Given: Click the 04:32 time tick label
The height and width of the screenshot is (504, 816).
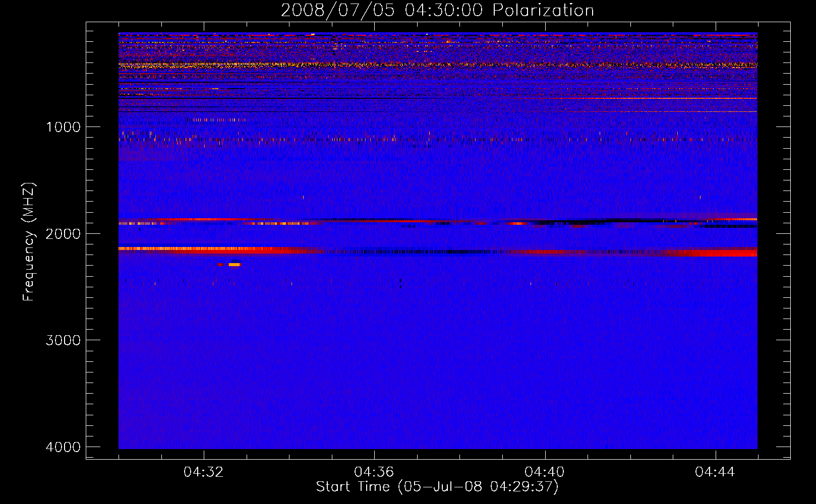Looking at the screenshot, I should (204, 472).
